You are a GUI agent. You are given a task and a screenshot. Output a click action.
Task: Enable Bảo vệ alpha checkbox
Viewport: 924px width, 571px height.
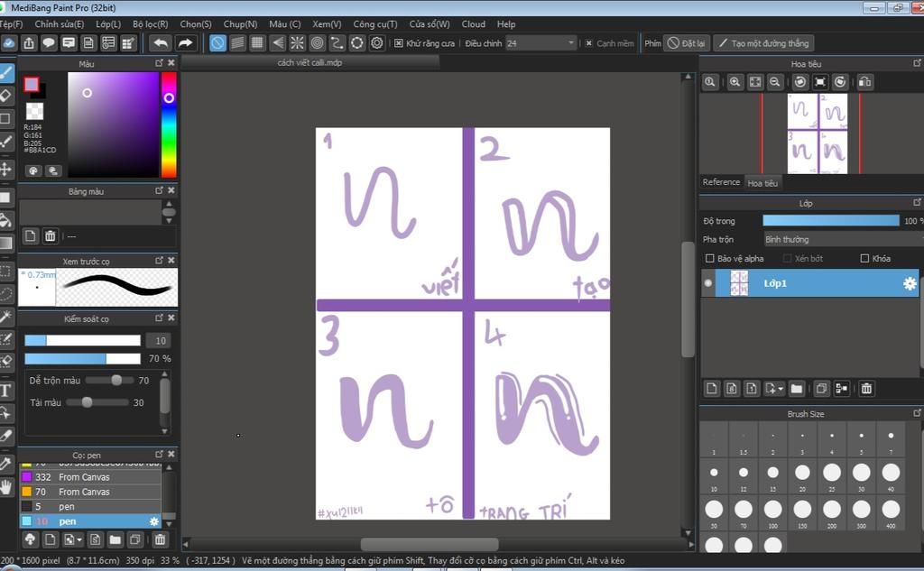[710, 258]
